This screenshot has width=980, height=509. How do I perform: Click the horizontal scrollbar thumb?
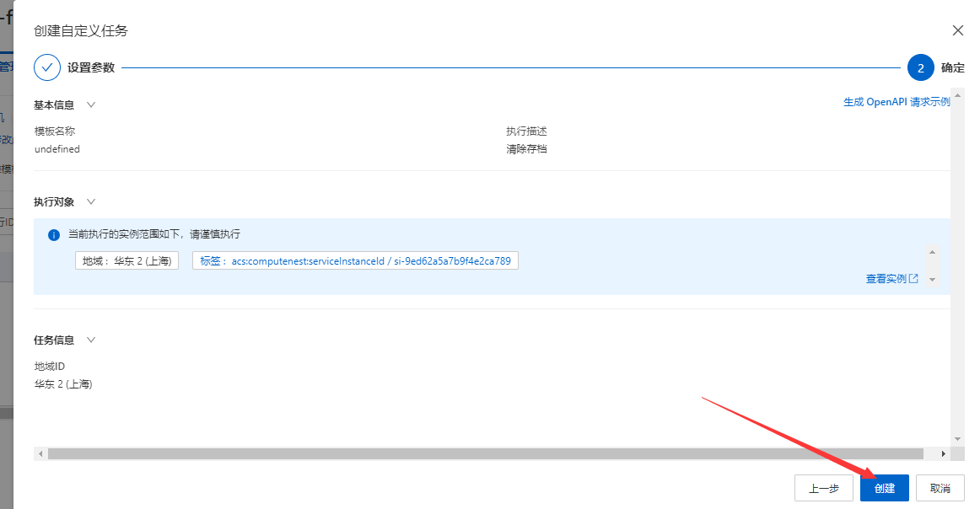point(486,453)
